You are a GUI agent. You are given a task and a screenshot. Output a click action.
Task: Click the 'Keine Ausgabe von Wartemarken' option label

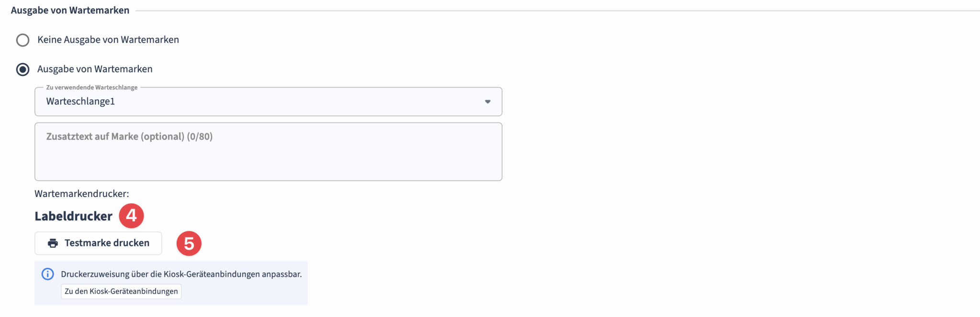pos(108,40)
